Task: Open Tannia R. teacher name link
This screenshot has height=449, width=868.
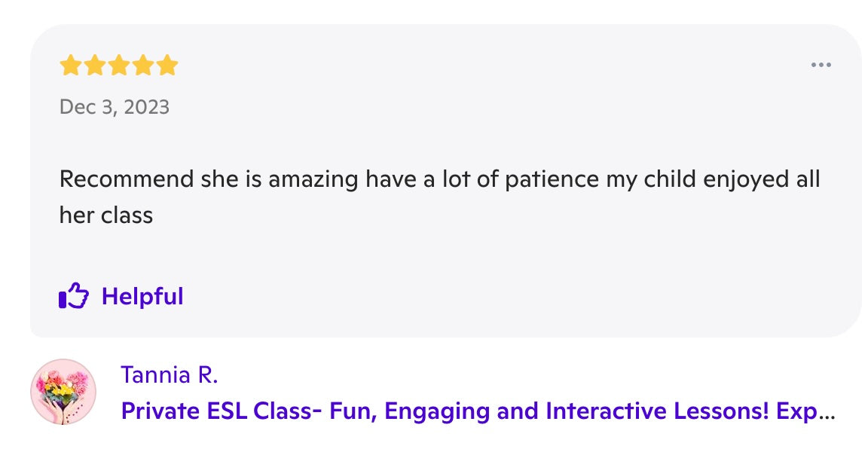Action: pyautogui.click(x=169, y=374)
